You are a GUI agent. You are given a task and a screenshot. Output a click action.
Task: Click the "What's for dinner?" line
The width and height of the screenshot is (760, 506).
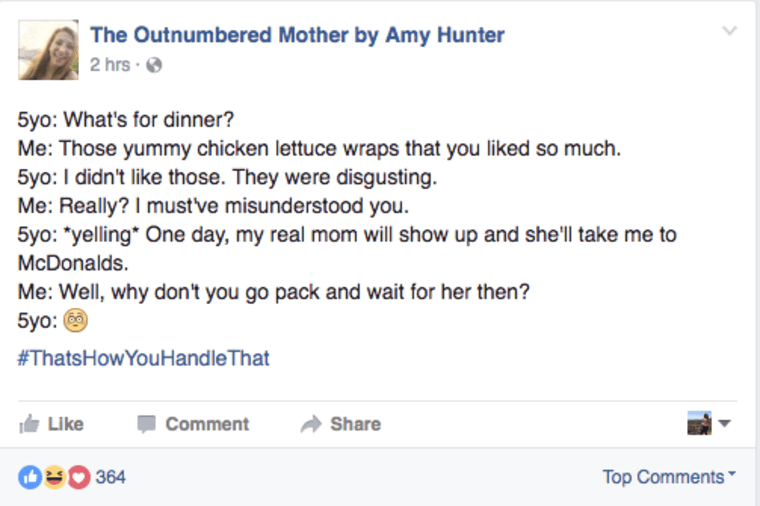click(126, 121)
